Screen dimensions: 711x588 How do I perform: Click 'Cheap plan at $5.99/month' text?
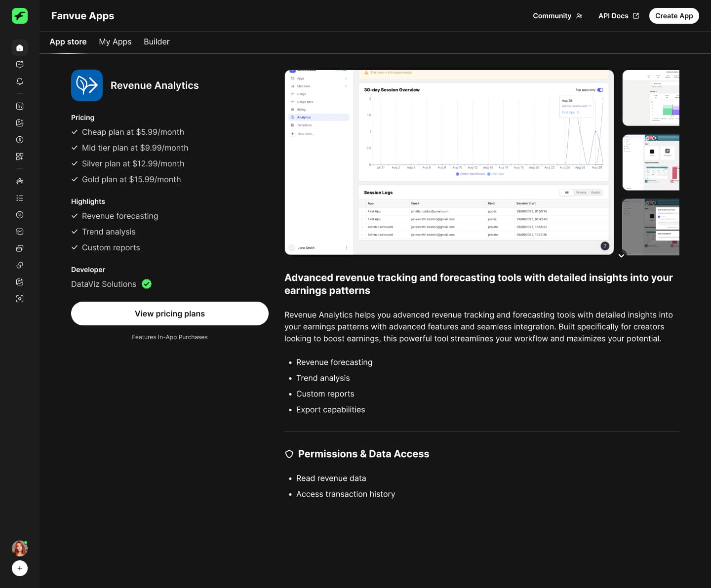coord(133,132)
